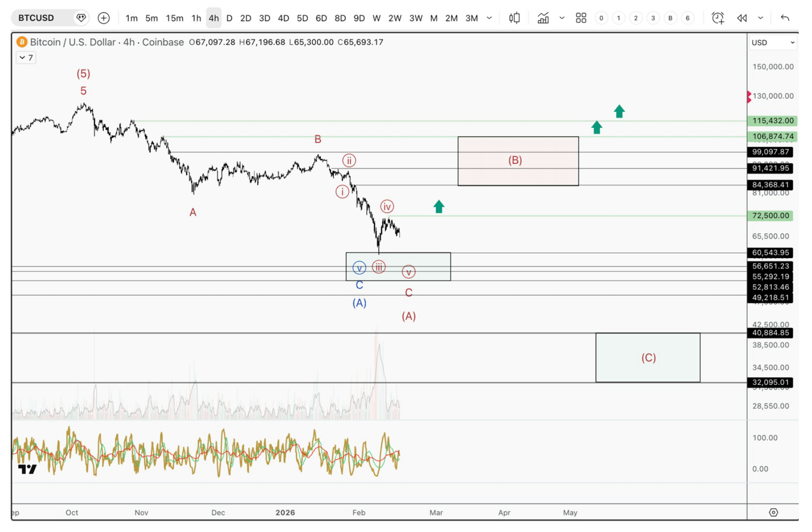
Task: Open the multi-chart layout grid icon
Action: tap(581, 18)
